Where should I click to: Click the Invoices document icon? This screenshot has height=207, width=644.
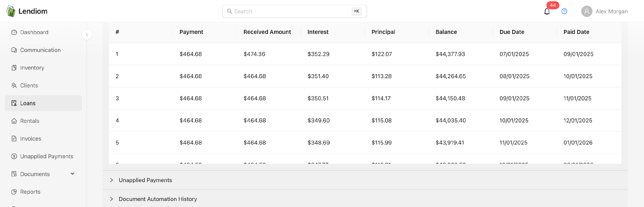pyautogui.click(x=14, y=139)
